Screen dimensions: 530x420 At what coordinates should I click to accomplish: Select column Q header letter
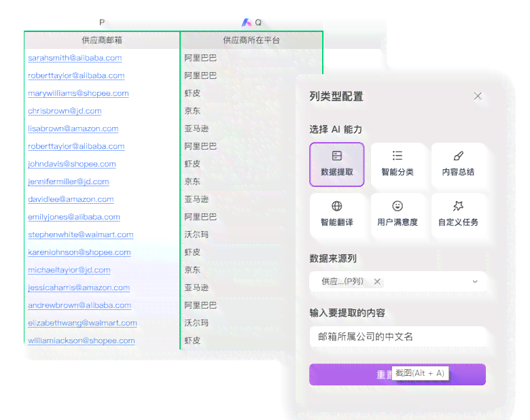[x=258, y=22]
